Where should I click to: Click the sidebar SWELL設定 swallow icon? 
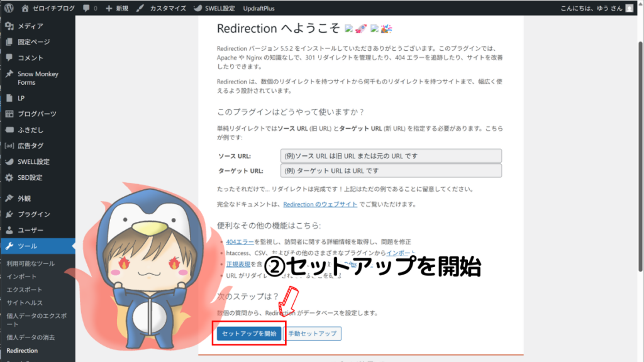click(x=9, y=162)
